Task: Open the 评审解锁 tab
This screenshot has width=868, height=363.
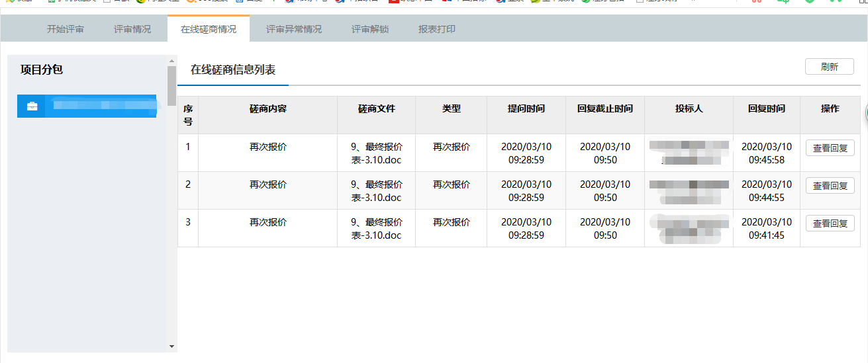Action: [369, 29]
